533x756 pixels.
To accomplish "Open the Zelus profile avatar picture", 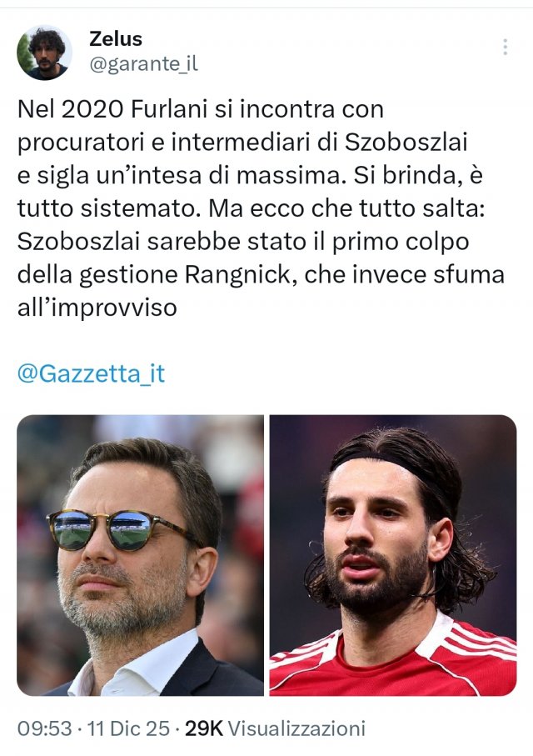I will click(x=44, y=53).
